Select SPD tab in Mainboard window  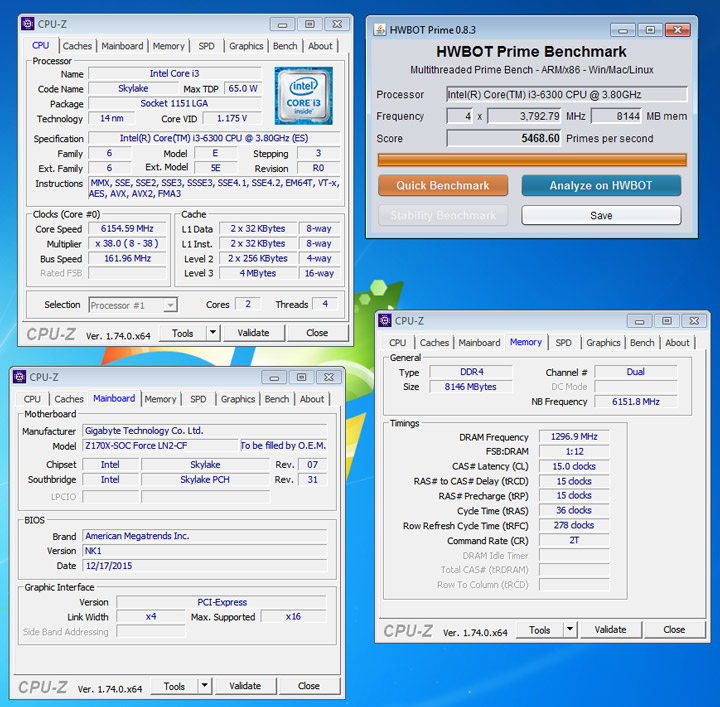198,399
